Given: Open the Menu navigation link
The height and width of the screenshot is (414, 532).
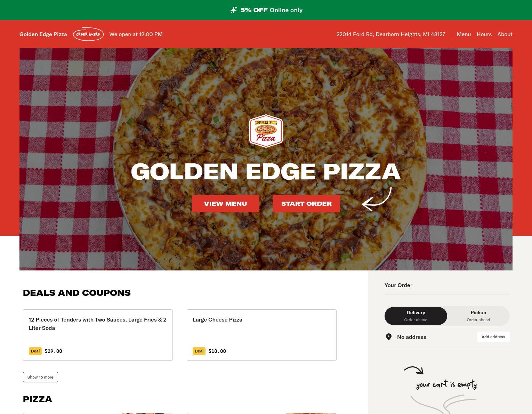Looking at the screenshot, I should pyautogui.click(x=464, y=34).
